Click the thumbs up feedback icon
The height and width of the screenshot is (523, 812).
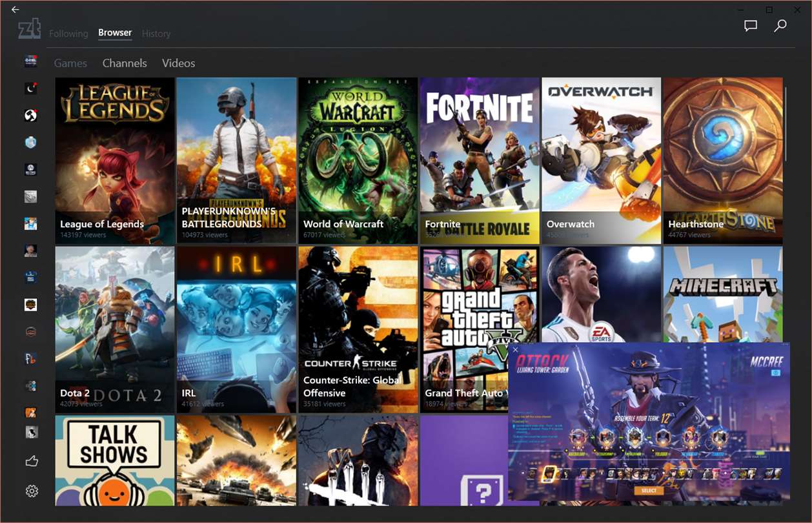[32, 461]
